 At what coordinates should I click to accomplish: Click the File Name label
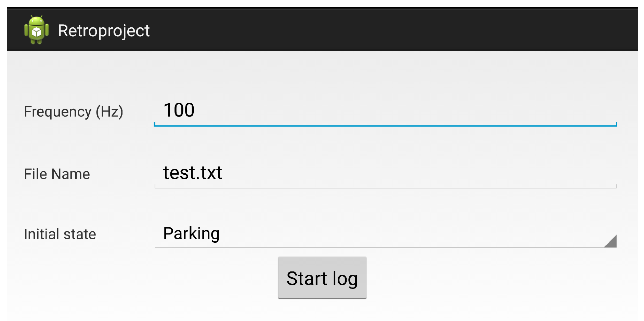57,174
